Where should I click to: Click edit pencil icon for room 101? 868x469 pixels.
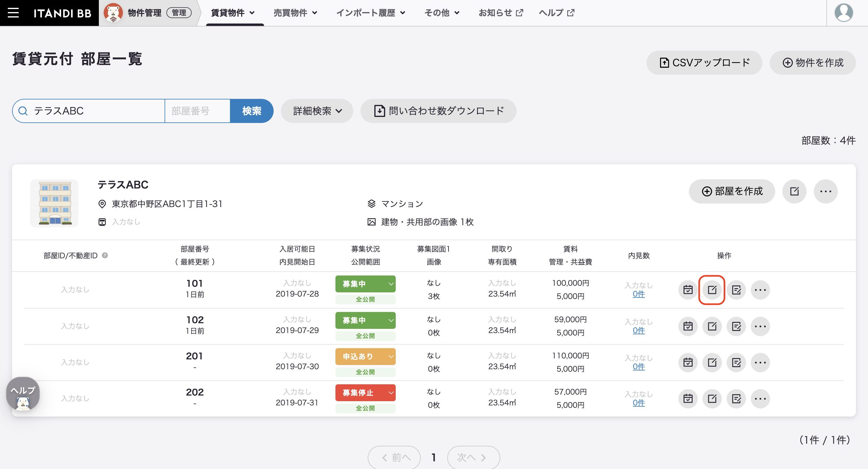click(712, 290)
